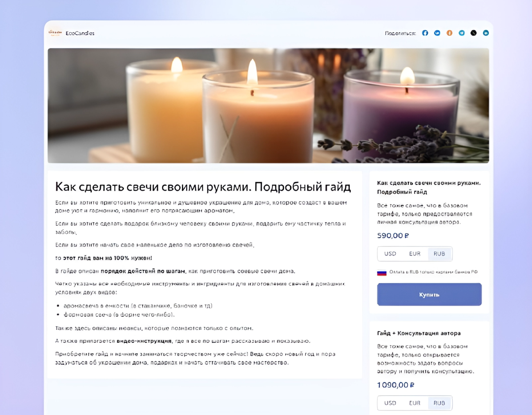Switch the 1090 ₽ plan to EUR
The image size is (532, 415).
click(x=415, y=403)
